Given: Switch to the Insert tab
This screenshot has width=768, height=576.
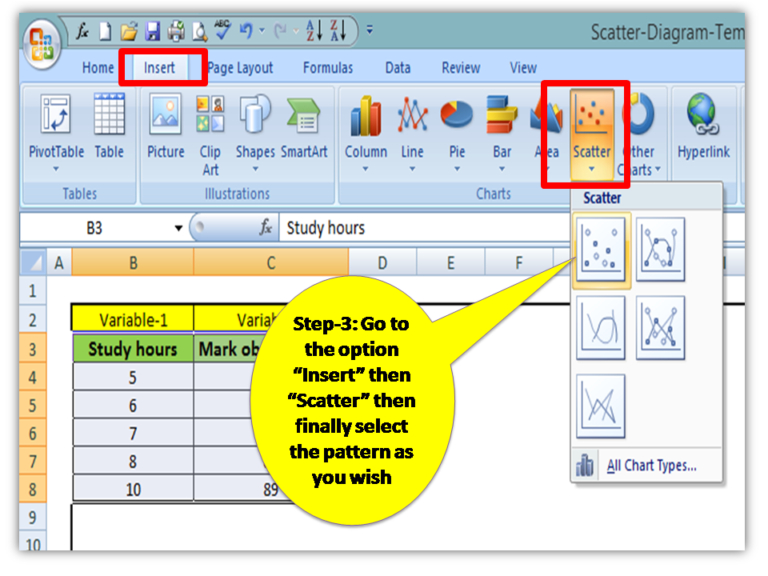Looking at the screenshot, I should [x=159, y=68].
